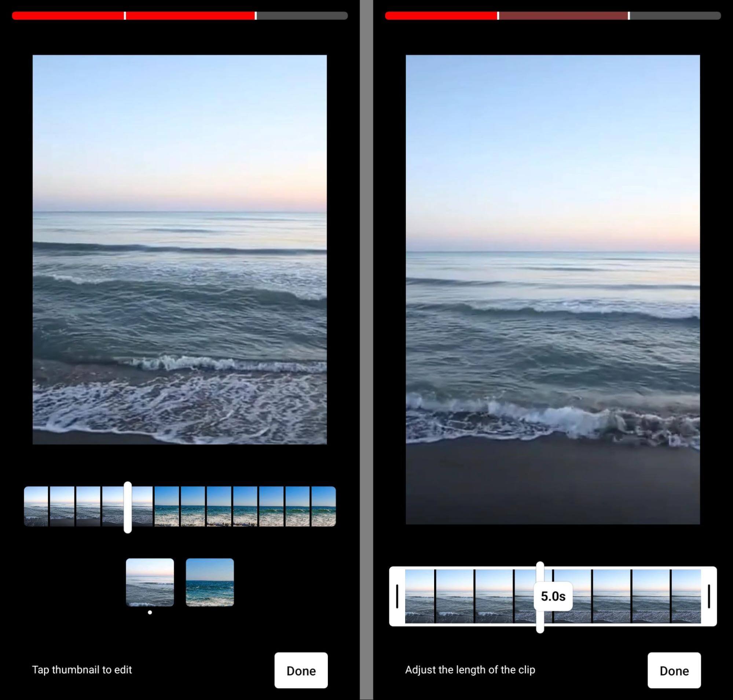Click the left trim handle of the clip
Viewport: 733px width, 700px height.
pos(397,596)
